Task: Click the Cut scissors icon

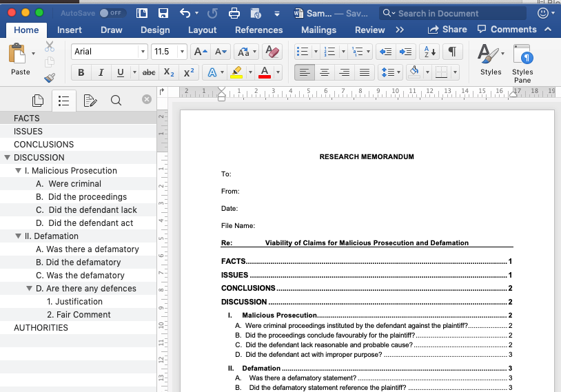Action: click(x=50, y=46)
